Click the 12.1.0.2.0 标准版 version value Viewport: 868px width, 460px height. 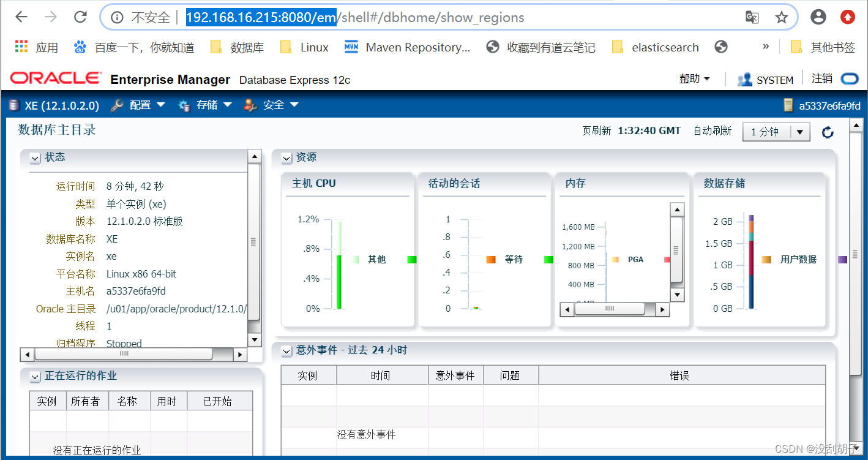point(144,221)
